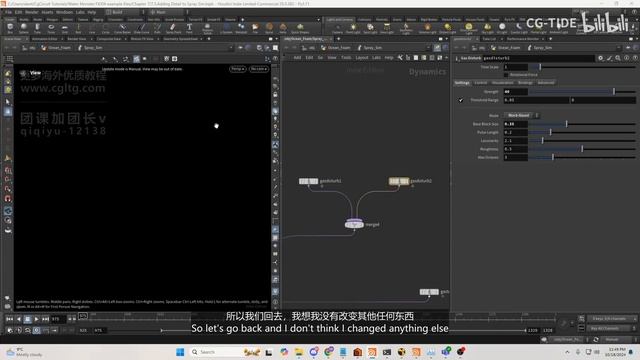Add an Area Light from shelf

coord(387,28)
